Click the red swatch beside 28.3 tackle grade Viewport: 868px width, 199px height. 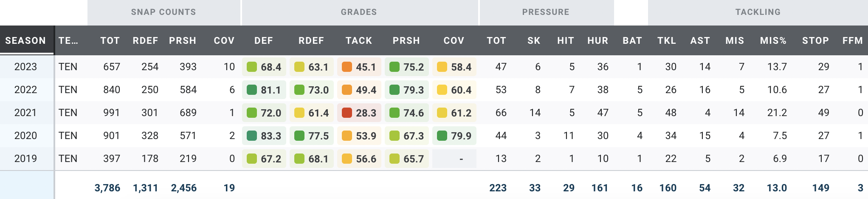(347, 113)
